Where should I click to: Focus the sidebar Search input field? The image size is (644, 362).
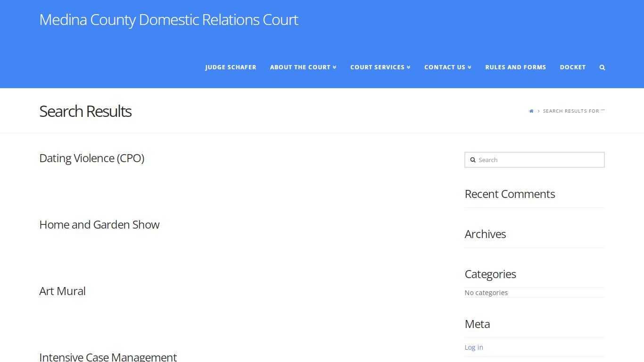(x=535, y=160)
